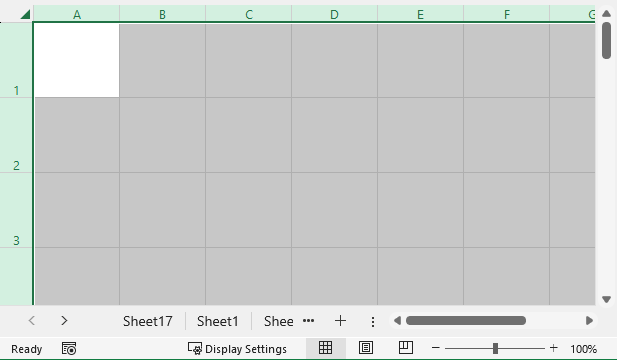Switch to Normal view

325,348
